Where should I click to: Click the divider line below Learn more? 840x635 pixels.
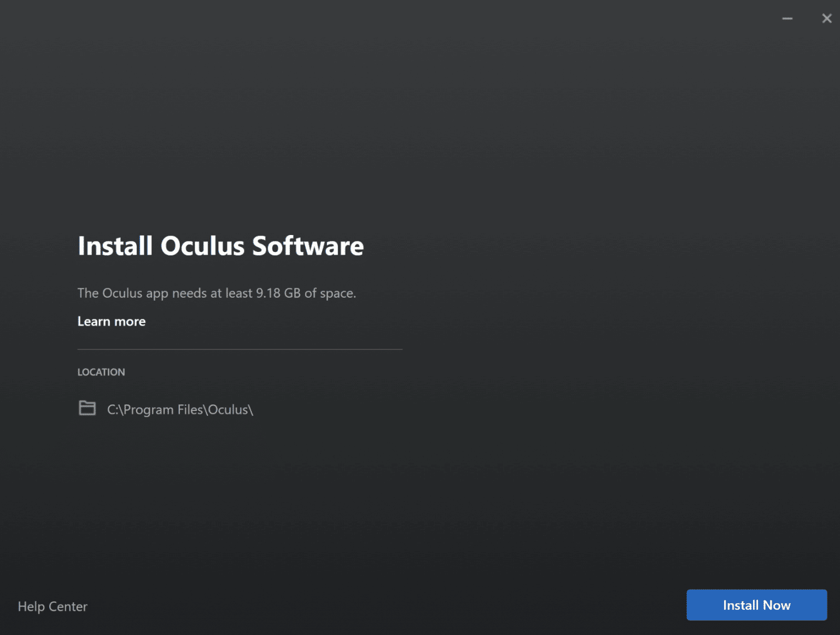click(240, 348)
